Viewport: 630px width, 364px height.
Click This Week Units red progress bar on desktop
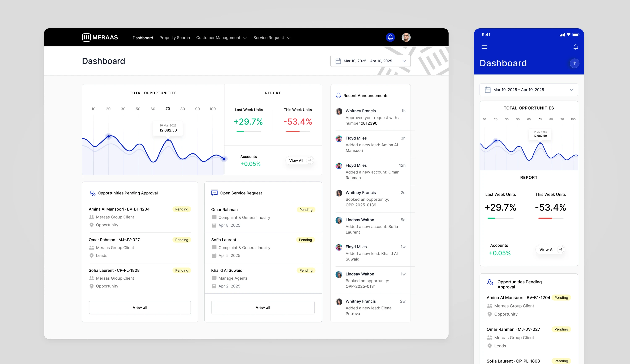pyautogui.click(x=298, y=132)
